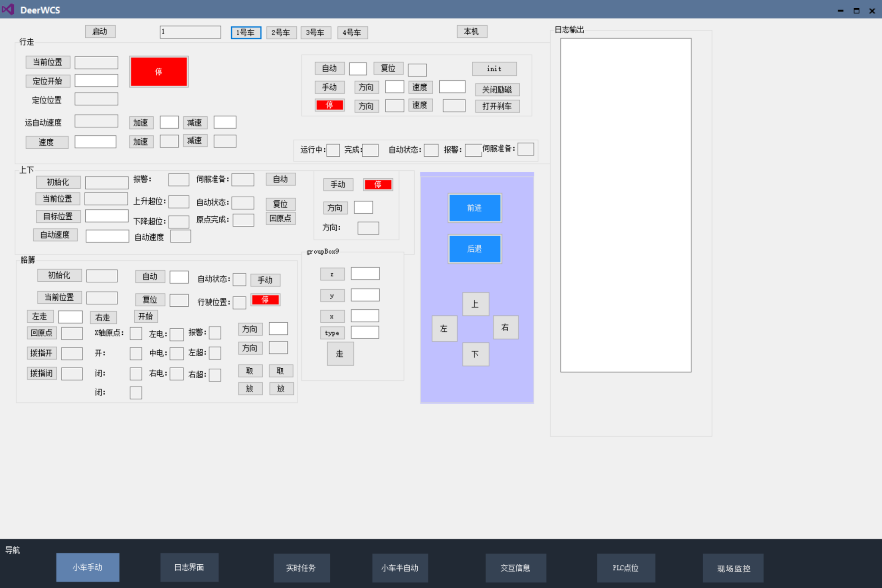The height and width of the screenshot is (588, 882).
Task: Click the large red 停 stop button
Action: [158, 72]
